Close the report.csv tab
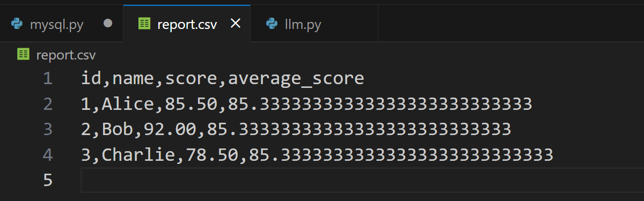Screen dimensions: 644x201 pyautogui.click(x=236, y=24)
